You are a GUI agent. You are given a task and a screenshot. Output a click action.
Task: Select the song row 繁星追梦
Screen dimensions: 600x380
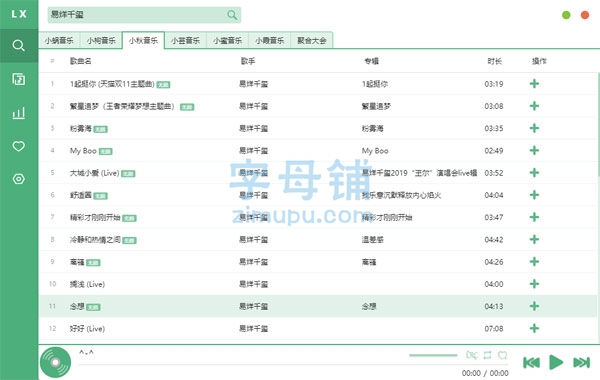[318, 106]
